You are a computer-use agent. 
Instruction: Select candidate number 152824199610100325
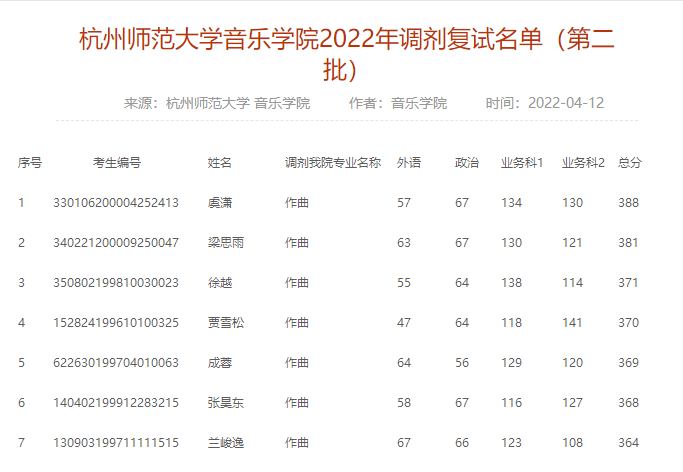click(116, 323)
